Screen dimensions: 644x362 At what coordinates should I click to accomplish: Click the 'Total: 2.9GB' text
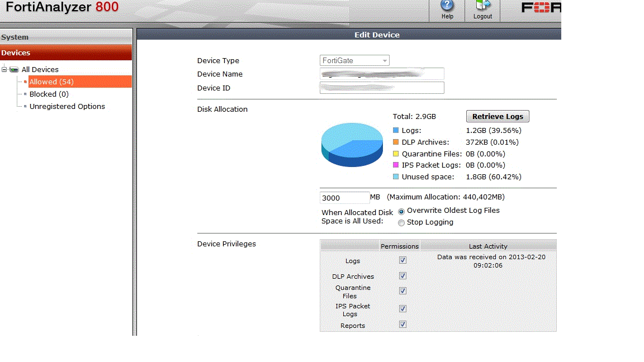click(414, 117)
